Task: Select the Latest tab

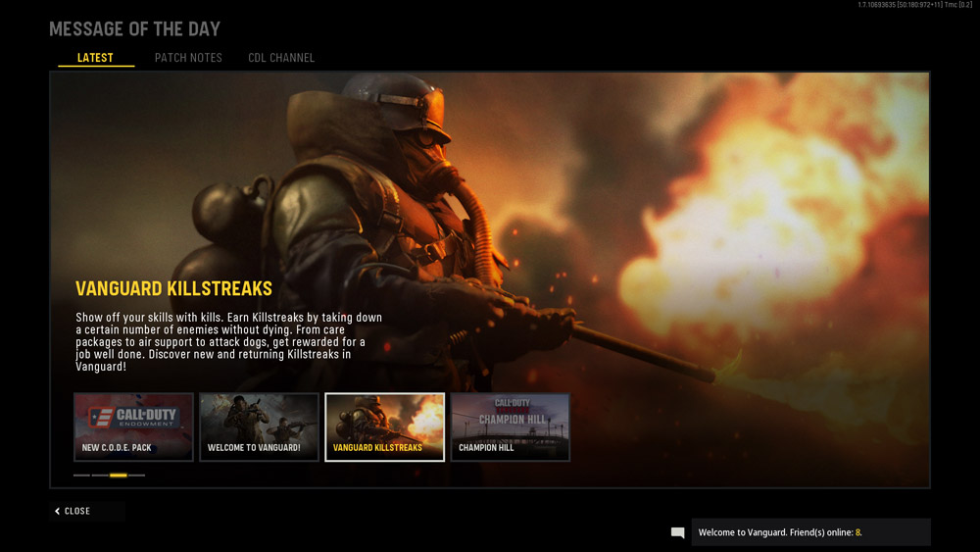Action: (95, 58)
